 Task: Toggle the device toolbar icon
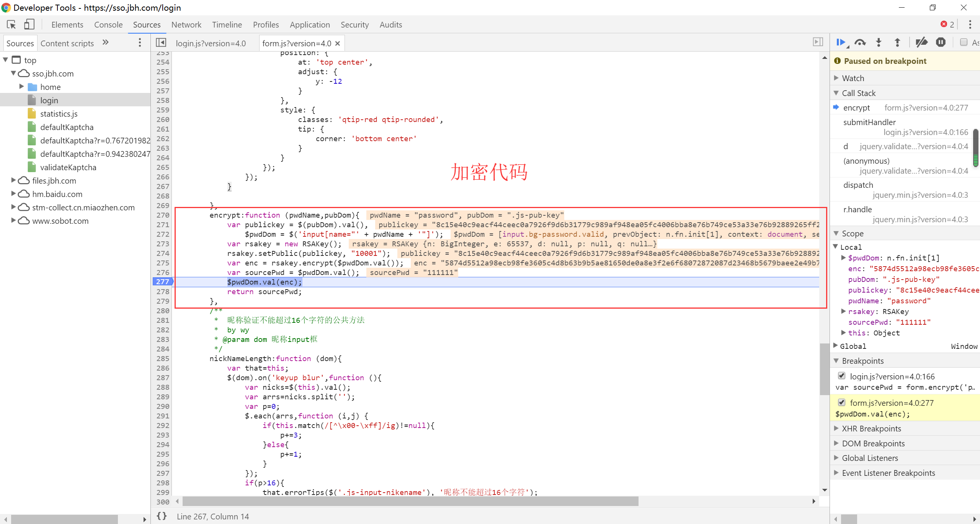[x=29, y=24]
